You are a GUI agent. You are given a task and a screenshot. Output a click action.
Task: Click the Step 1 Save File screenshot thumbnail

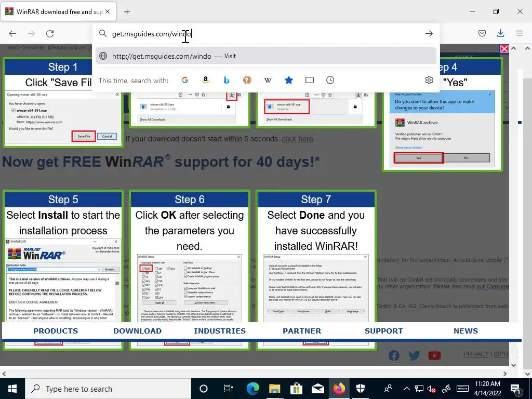[x=63, y=117]
